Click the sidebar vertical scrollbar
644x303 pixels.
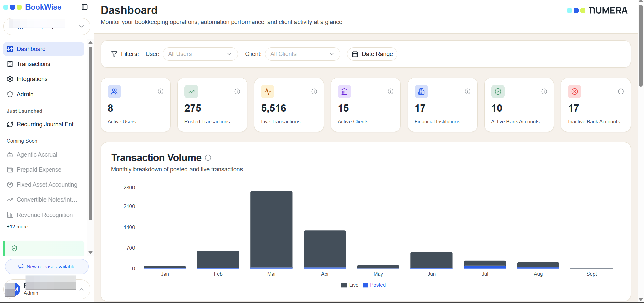tap(90, 133)
